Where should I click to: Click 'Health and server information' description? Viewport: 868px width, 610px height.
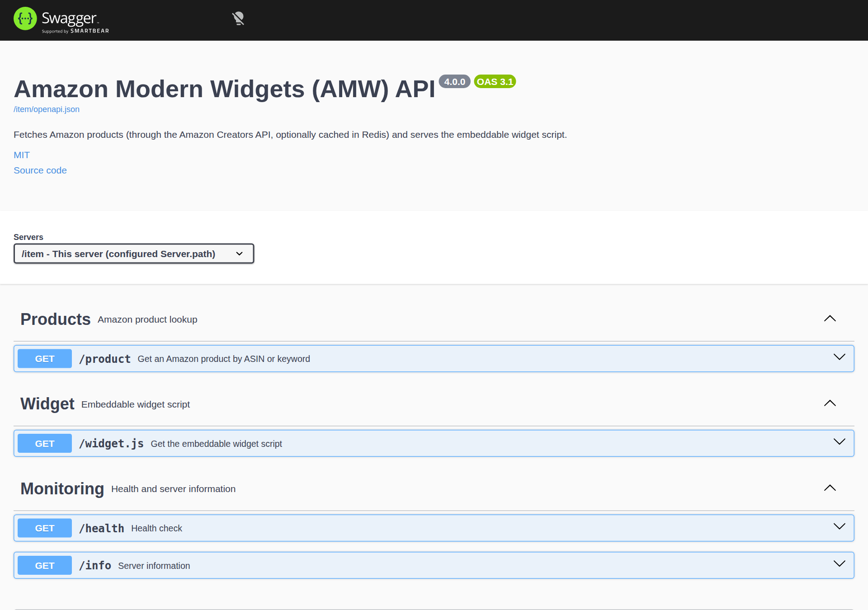point(173,489)
